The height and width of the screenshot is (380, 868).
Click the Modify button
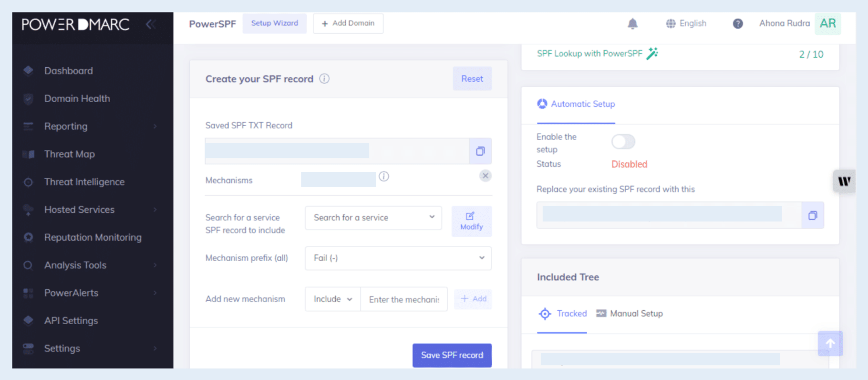472,222
